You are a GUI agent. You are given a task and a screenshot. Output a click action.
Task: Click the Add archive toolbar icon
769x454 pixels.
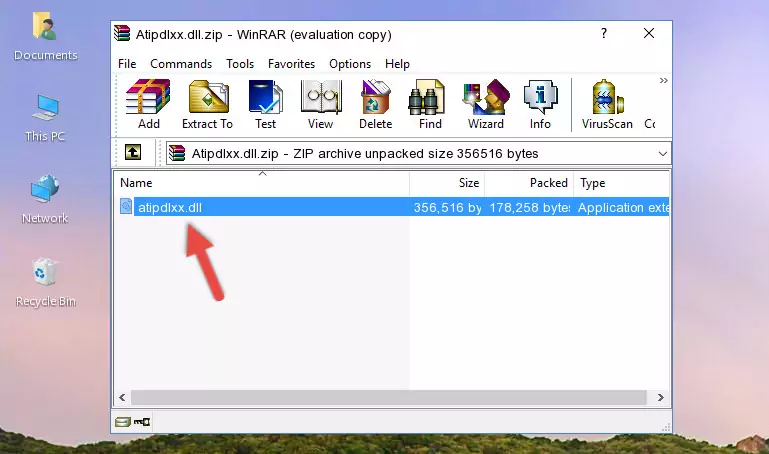148,104
